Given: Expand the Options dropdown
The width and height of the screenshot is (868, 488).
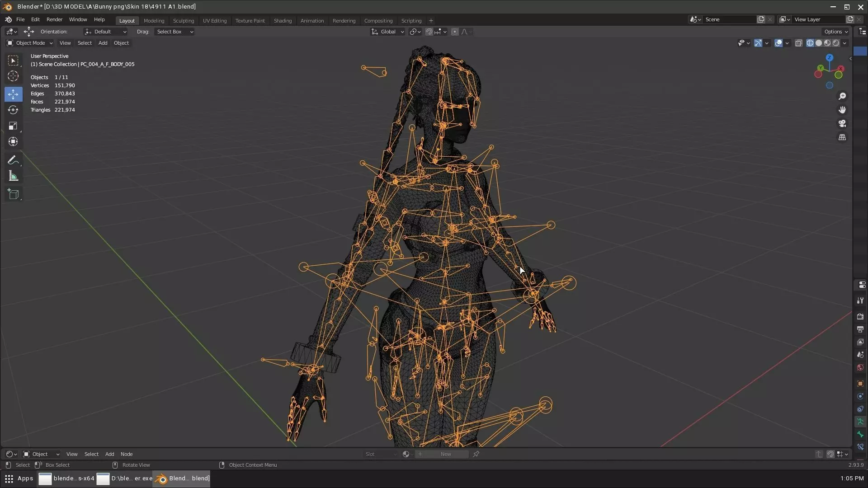Looking at the screenshot, I should (836, 32).
